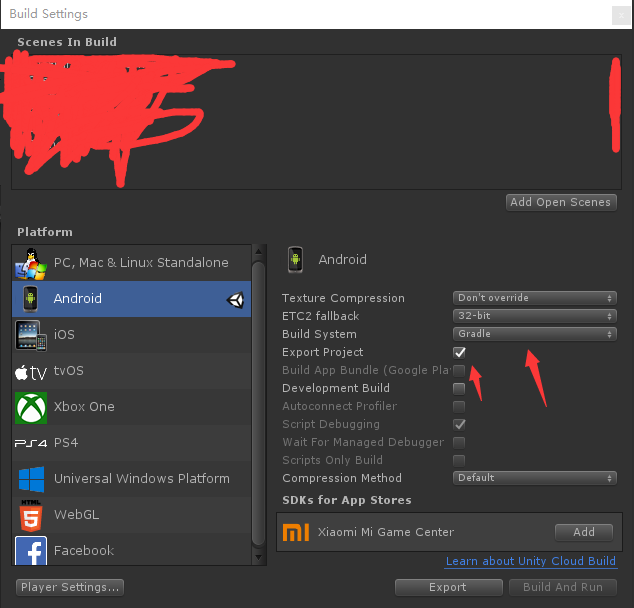Click the Export button
Viewport: 634px width, 608px height.
tap(449, 587)
